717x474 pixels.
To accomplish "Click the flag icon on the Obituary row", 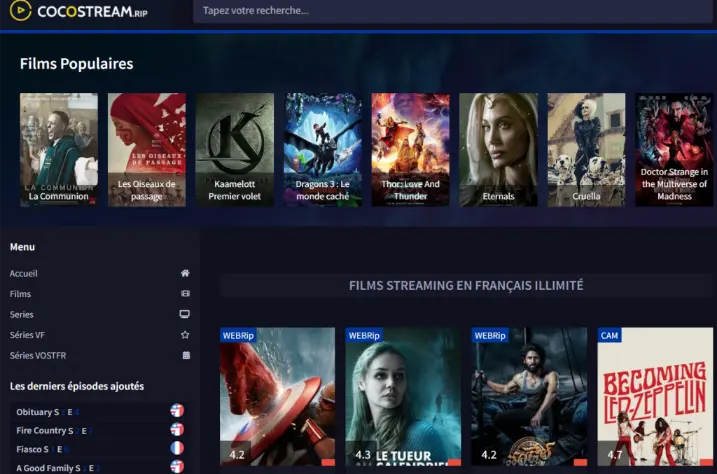I will pos(177,410).
